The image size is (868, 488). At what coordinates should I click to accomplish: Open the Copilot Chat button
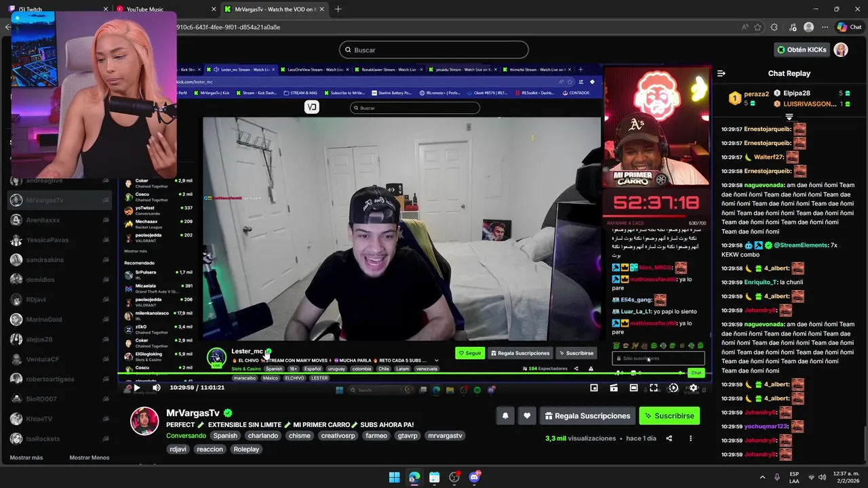(x=849, y=27)
